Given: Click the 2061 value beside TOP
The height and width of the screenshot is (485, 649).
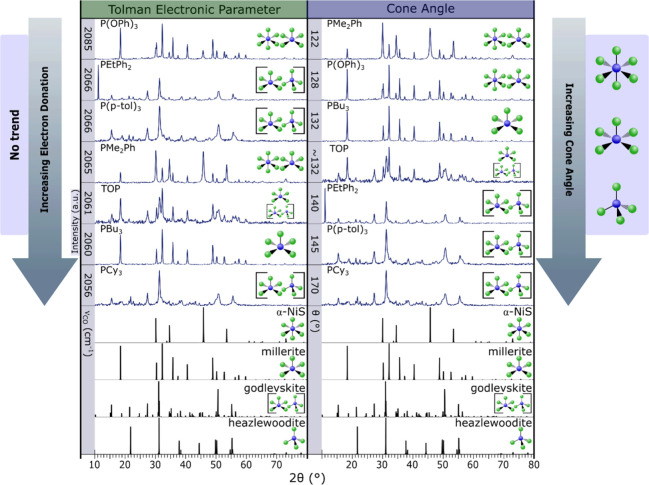Looking at the screenshot, I should [x=88, y=203].
